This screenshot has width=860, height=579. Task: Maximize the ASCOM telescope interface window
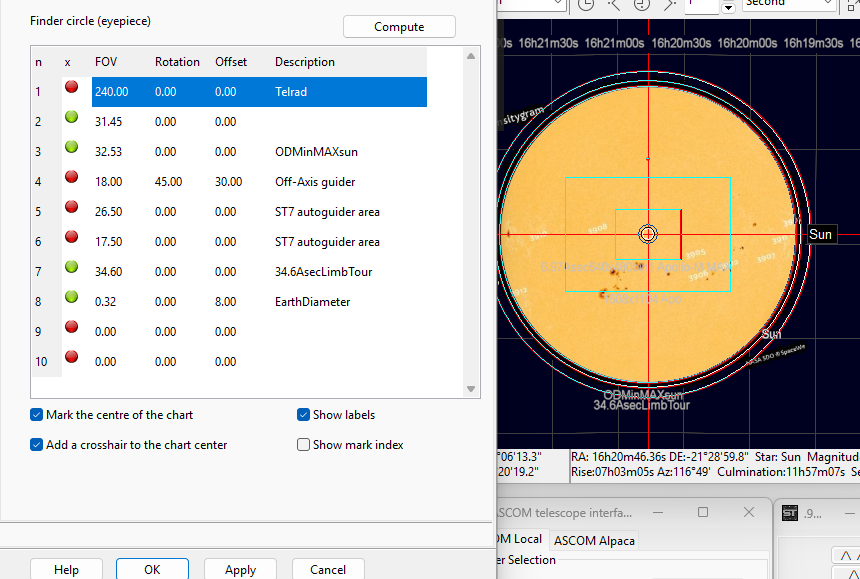click(703, 512)
